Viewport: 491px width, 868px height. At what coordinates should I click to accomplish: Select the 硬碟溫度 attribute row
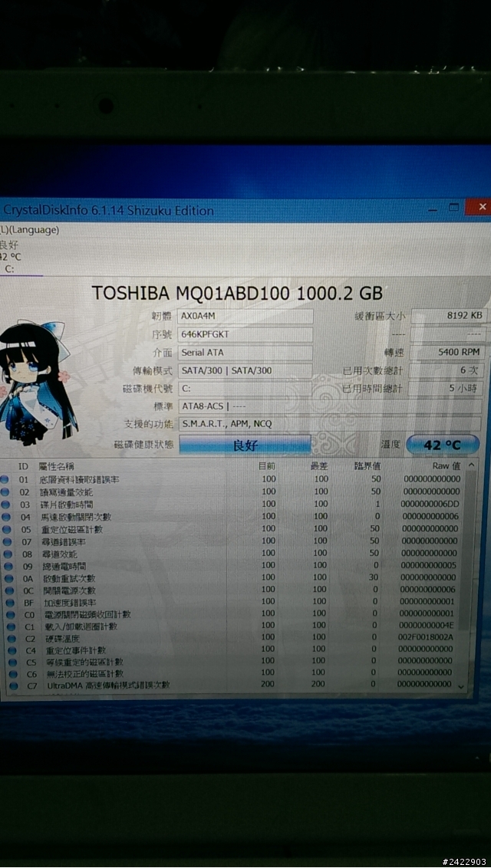coord(232,638)
